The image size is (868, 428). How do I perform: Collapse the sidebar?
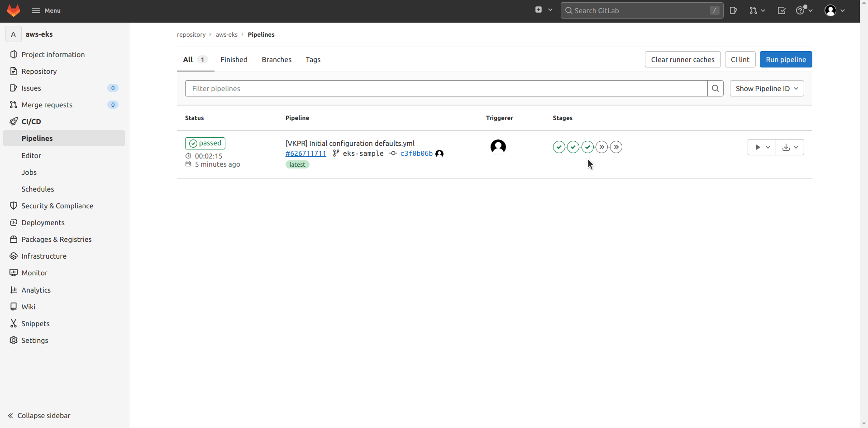tap(39, 415)
